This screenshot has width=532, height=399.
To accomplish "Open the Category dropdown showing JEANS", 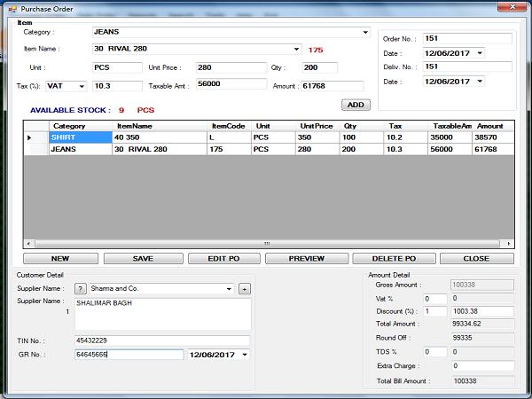I will click(x=365, y=32).
